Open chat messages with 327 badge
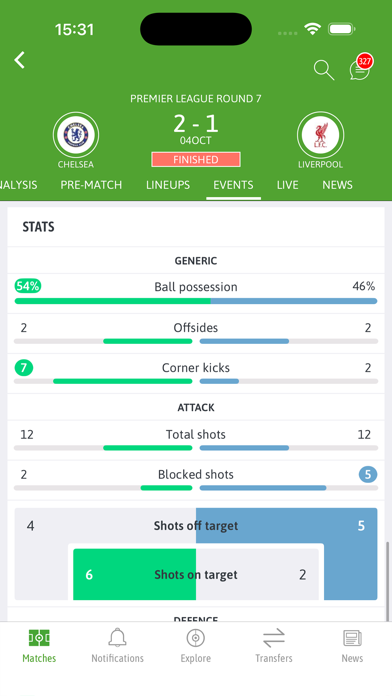The width and height of the screenshot is (392, 696). 360,68
